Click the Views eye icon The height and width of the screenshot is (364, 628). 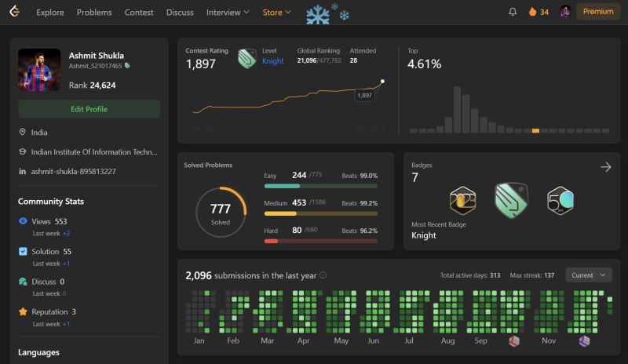tap(23, 221)
